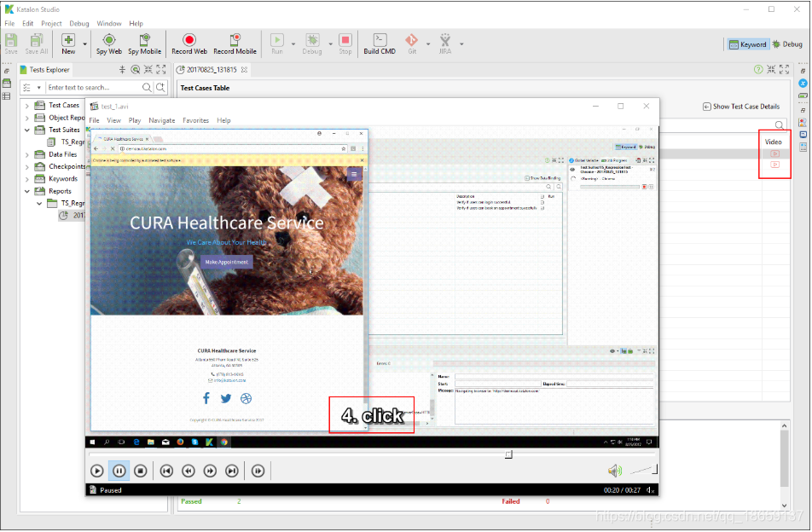The height and width of the screenshot is (532, 812).
Task: Expand the Data Files tree node
Action: pos(27,154)
